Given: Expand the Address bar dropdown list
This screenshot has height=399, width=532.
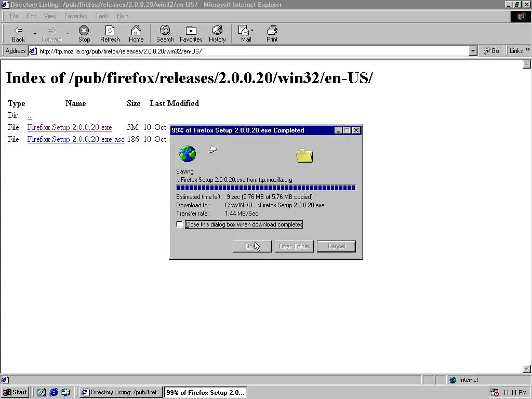Looking at the screenshot, I should pos(473,51).
